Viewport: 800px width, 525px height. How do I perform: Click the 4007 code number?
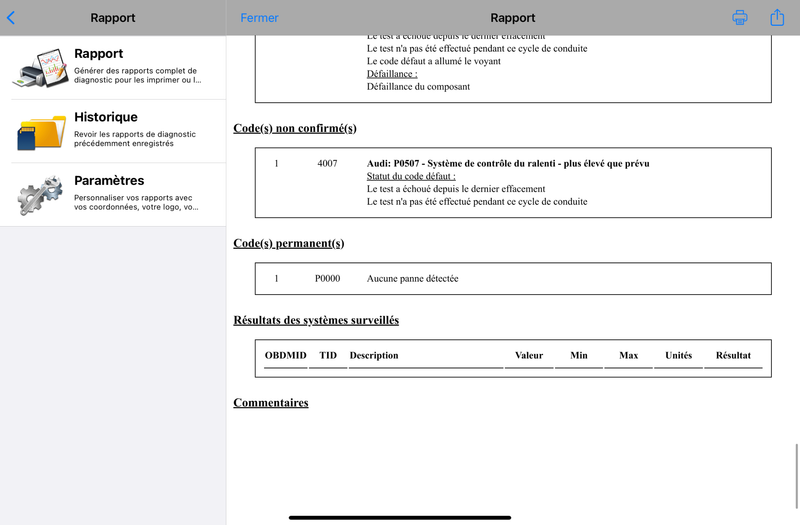tap(327, 163)
